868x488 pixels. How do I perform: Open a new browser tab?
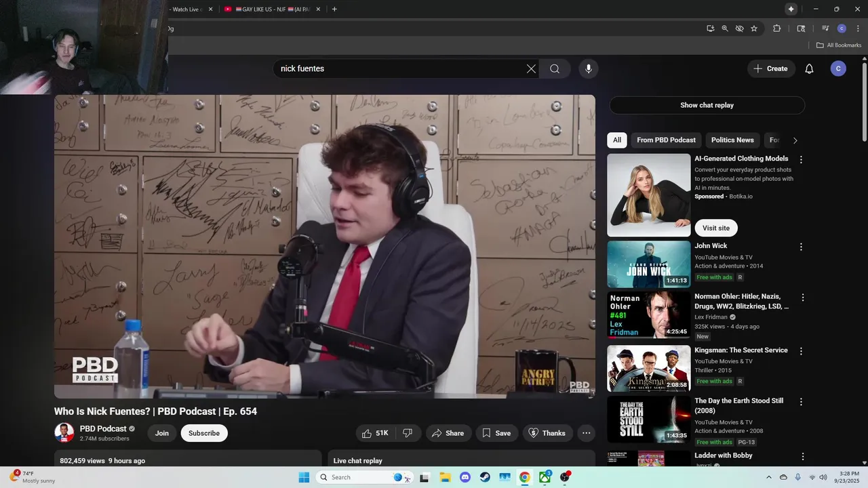click(334, 9)
